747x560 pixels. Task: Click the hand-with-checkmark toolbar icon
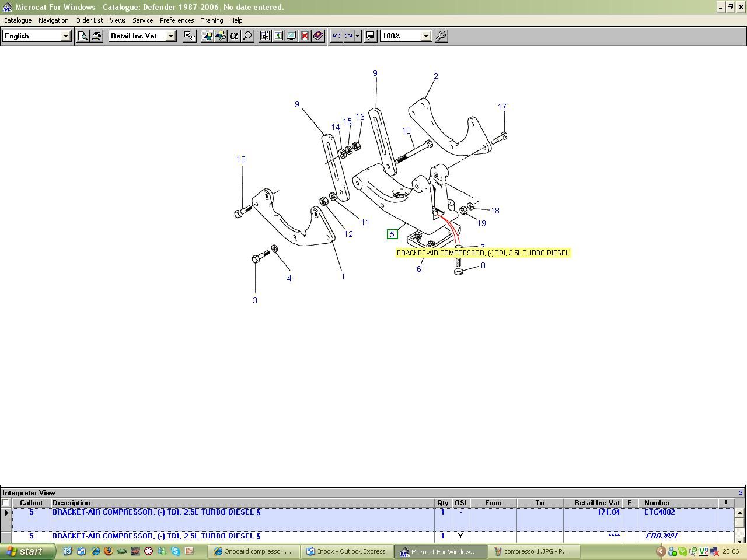(x=190, y=36)
